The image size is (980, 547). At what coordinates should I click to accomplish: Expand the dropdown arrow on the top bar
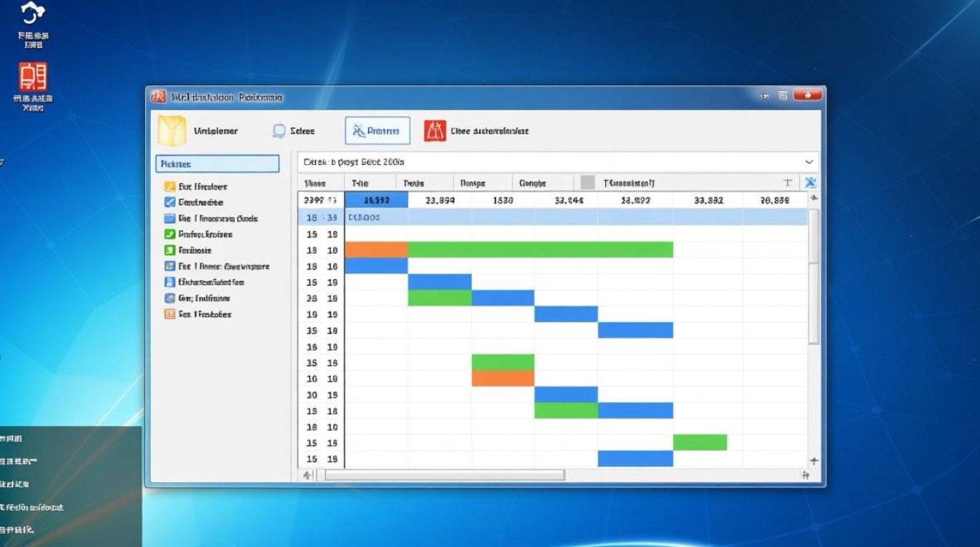coord(809,162)
